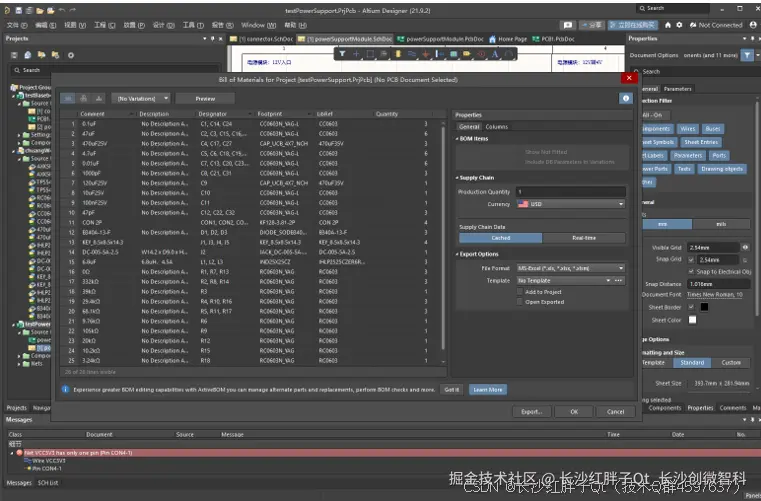Click the second grouping view icon in BOM dialog
This screenshot has width=761, height=501.
click(83, 99)
